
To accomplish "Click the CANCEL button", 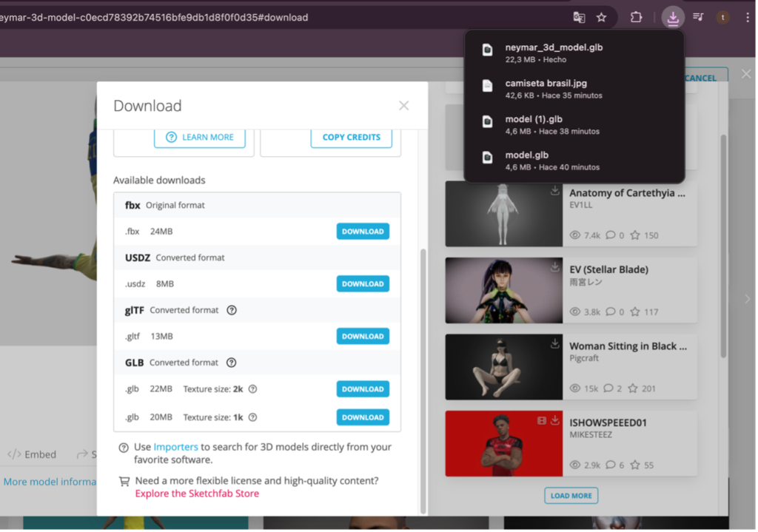I will pos(702,78).
